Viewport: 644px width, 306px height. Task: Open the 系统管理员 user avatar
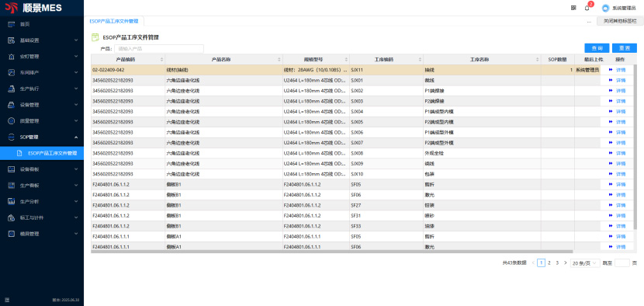(x=605, y=8)
